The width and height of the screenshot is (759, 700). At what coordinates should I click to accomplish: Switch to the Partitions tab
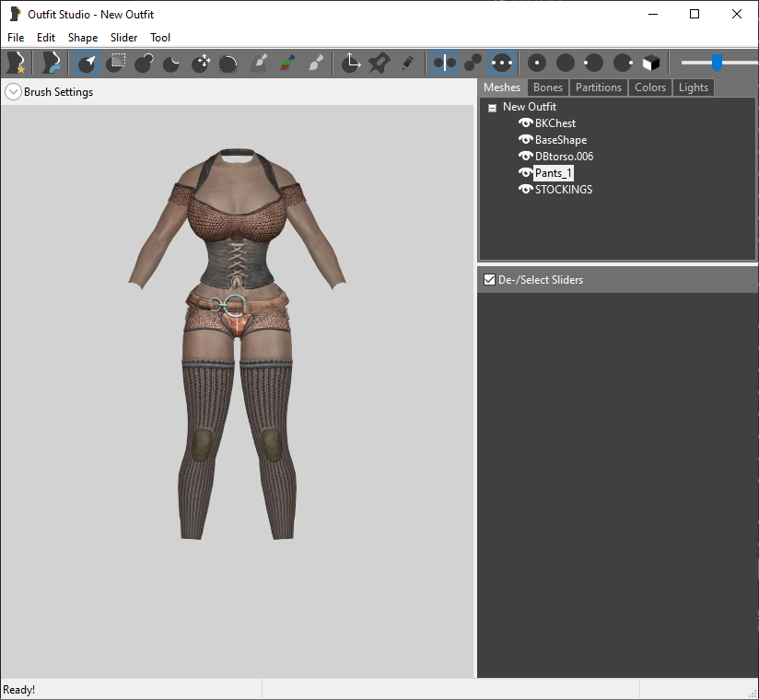(599, 87)
